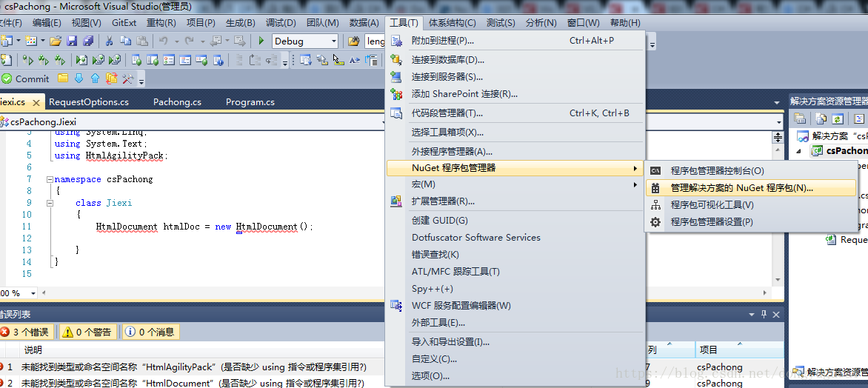This screenshot has height=388, width=868.
Task: Collapse the namespace csPachong code block
Action: (50, 179)
